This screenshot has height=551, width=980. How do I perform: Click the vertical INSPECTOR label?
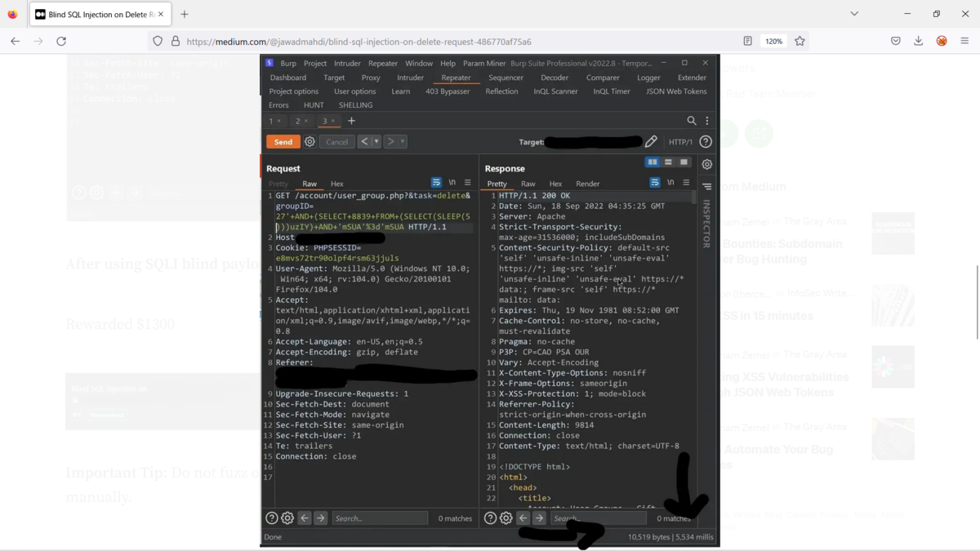point(707,223)
